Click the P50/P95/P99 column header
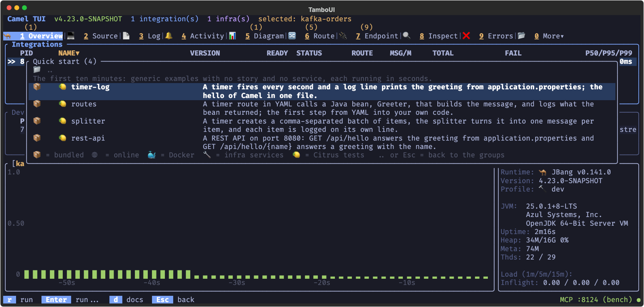 [x=609, y=53]
